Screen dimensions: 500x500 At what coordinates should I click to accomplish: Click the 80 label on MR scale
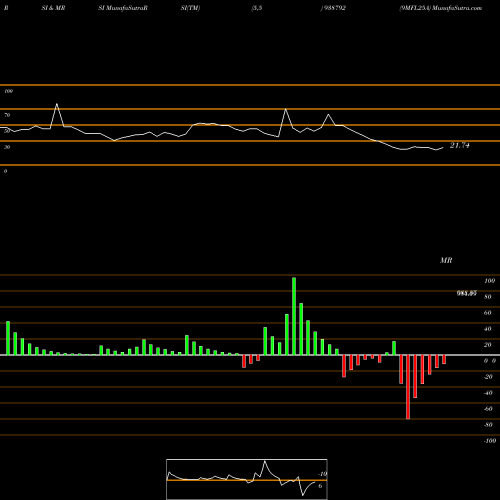pos(488,297)
